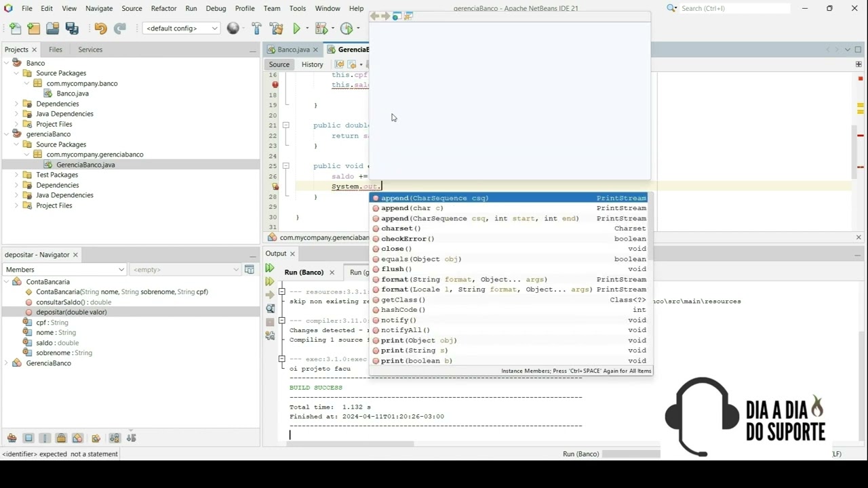Click the Source view button
The height and width of the screenshot is (488, 868).
tap(279, 64)
